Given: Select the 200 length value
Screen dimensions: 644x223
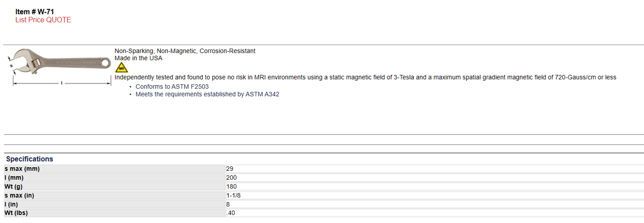Looking at the screenshot, I should coord(232,178).
